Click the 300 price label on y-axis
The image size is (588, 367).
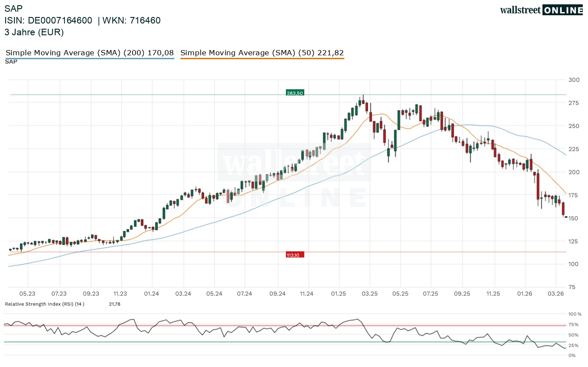click(x=574, y=80)
